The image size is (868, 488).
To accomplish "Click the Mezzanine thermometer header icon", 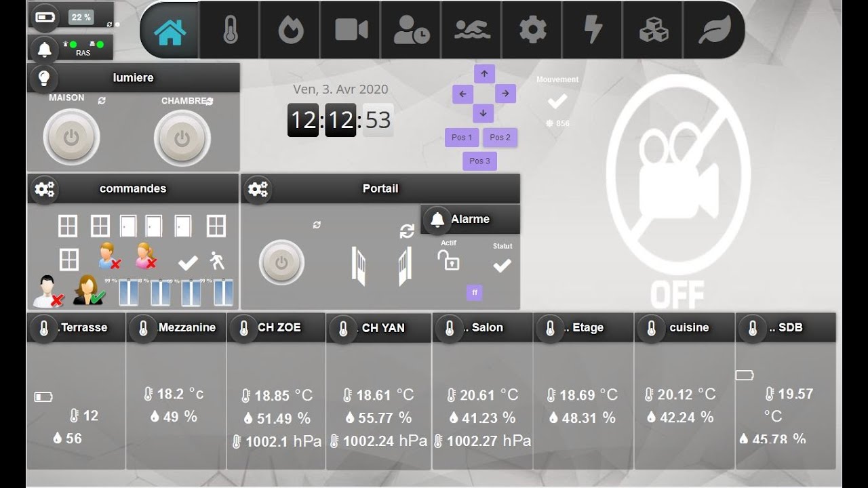I will [143, 329].
